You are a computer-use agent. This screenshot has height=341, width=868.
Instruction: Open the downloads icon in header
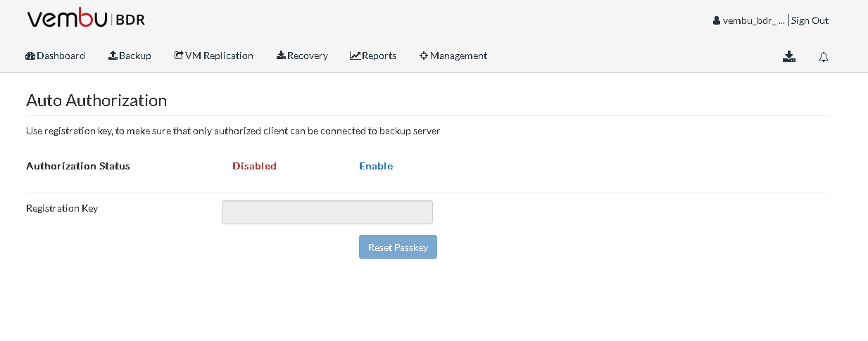point(788,57)
